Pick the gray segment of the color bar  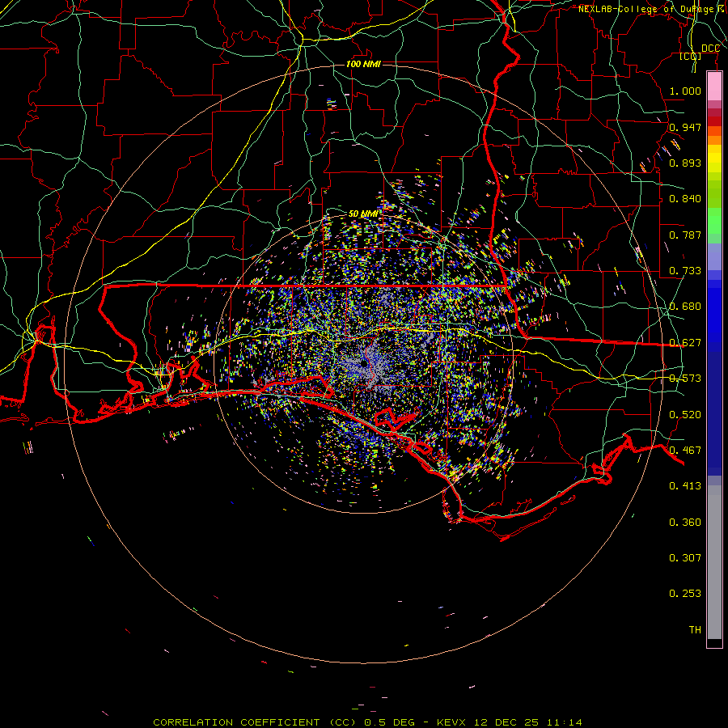click(714, 562)
